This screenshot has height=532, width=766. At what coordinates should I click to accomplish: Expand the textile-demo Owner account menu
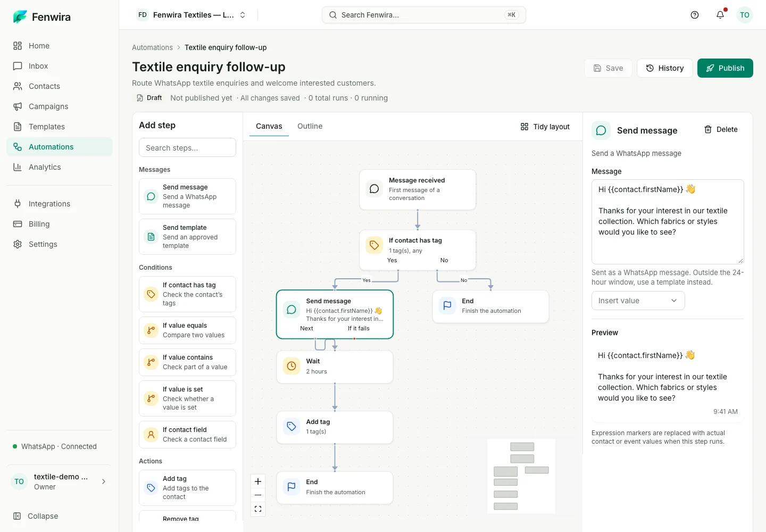[x=60, y=481]
